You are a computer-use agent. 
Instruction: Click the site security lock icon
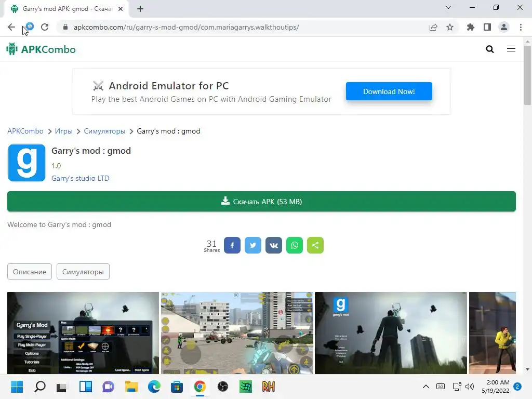[x=65, y=27]
